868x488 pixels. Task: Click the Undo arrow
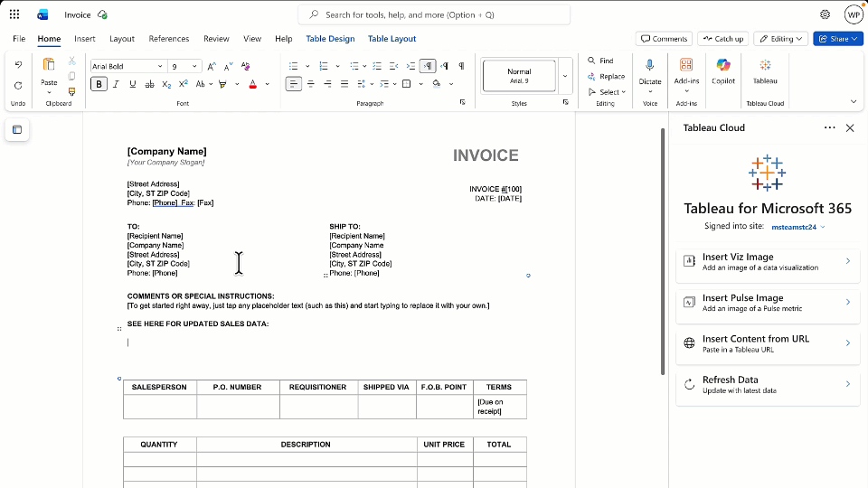click(18, 65)
